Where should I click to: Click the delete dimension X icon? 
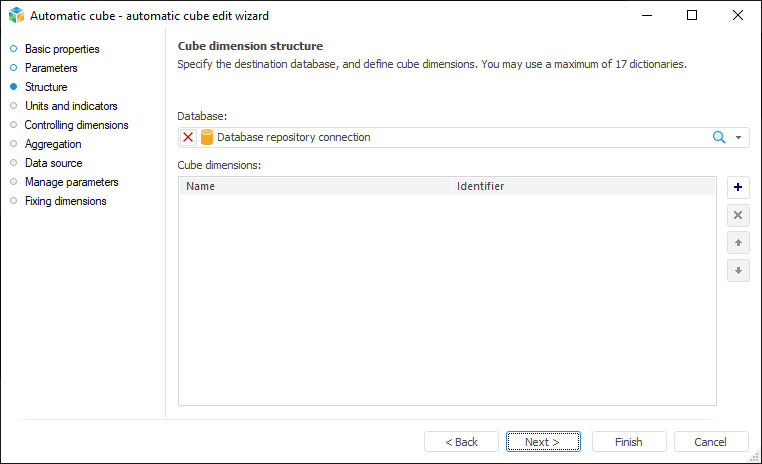738,215
